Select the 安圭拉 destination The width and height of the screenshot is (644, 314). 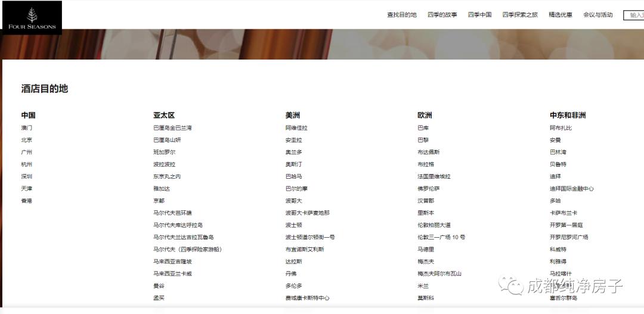pyautogui.click(x=293, y=140)
